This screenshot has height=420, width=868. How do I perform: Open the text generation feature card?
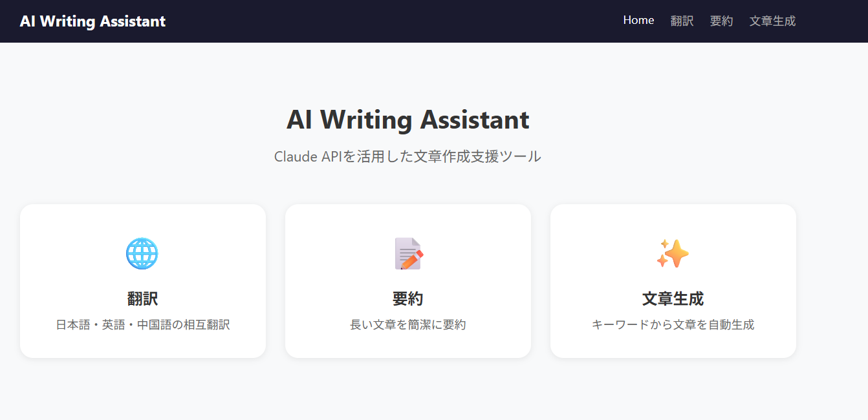pos(673,281)
